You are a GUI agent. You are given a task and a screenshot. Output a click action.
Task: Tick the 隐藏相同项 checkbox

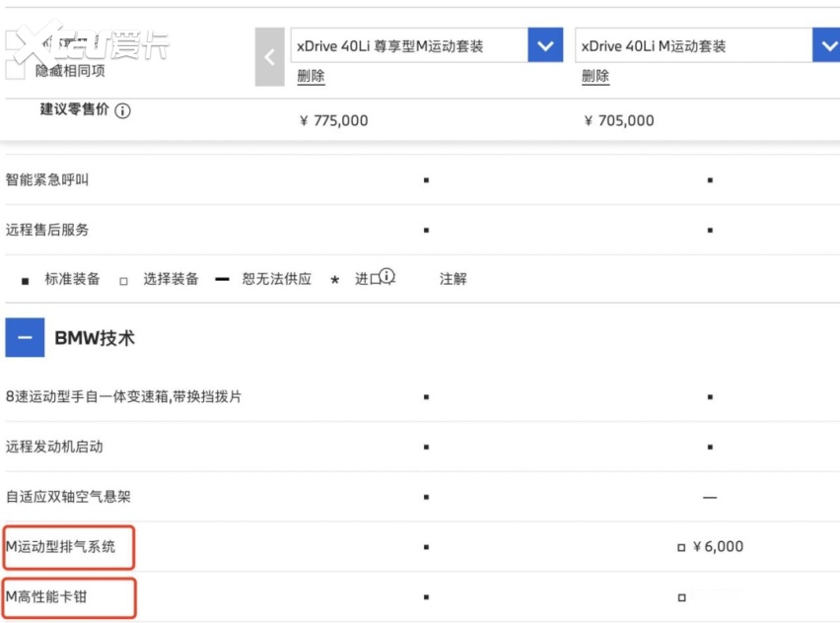[15, 70]
